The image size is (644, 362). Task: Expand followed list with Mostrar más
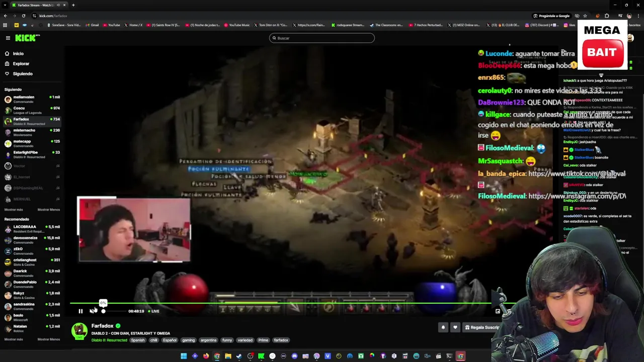(x=14, y=210)
